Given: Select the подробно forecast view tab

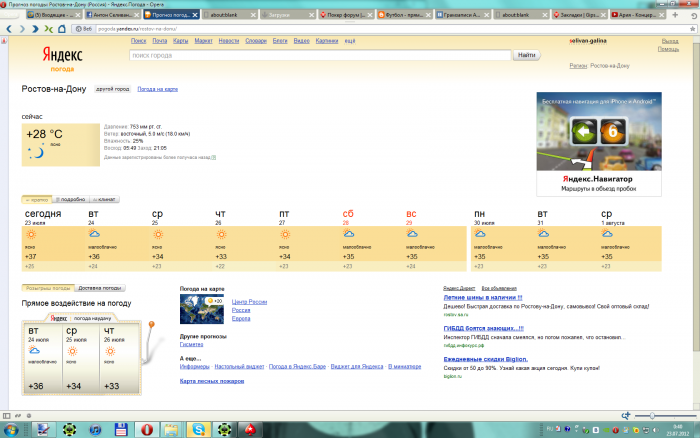Looking at the screenshot, I should pos(71,200).
